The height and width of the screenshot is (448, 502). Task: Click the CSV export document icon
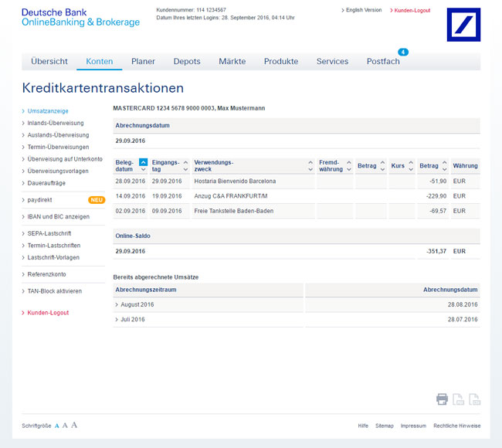pos(474,399)
